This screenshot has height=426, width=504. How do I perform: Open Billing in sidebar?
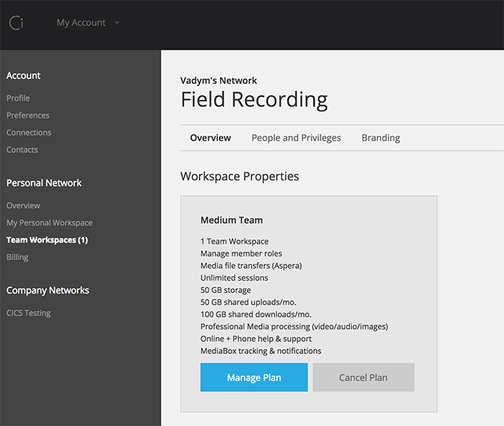17,257
